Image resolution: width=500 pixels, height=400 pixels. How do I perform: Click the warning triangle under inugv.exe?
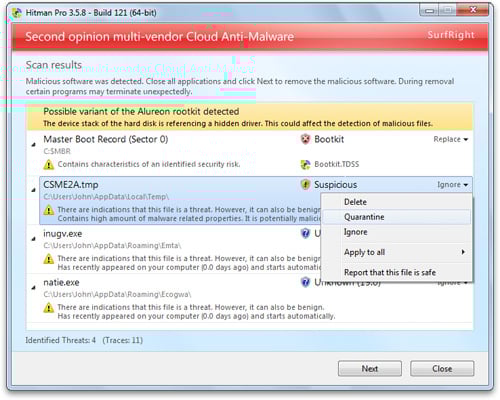click(x=49, y=259)
